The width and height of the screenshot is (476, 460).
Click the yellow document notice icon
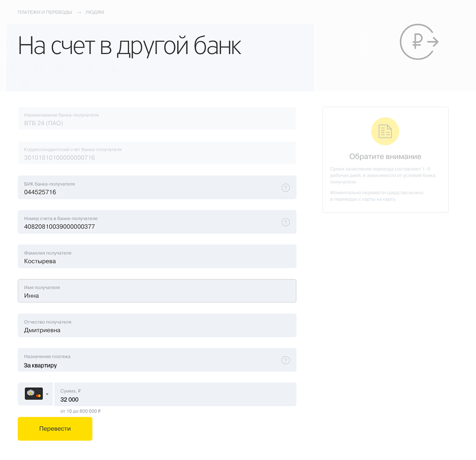385,131
